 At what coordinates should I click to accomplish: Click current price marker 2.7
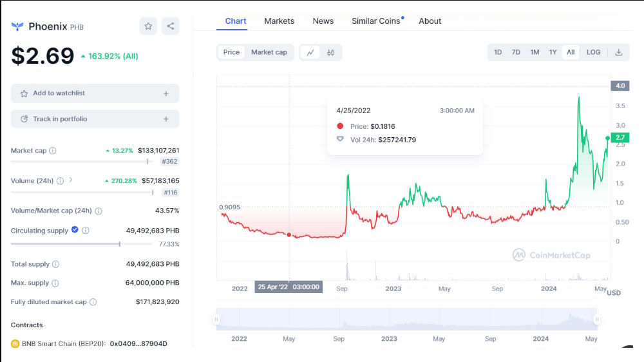[620, 137]
